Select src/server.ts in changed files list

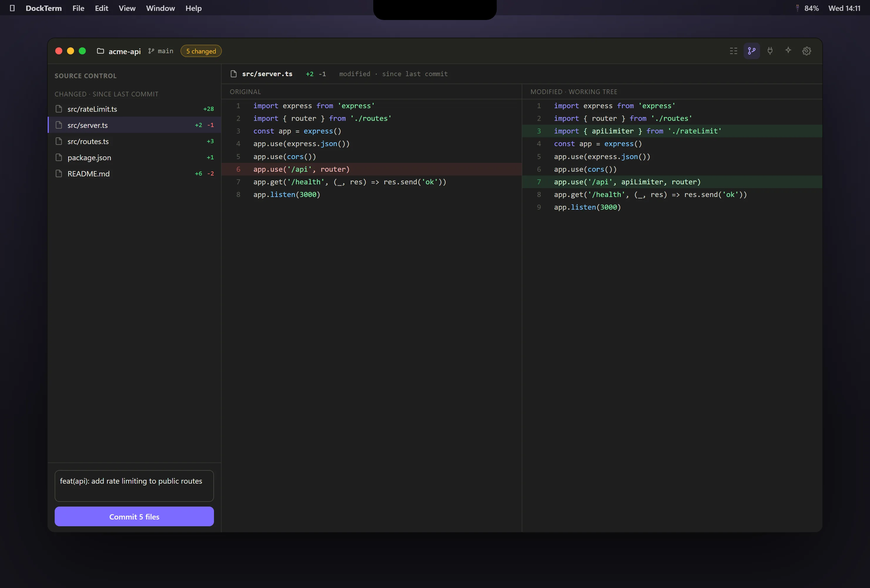coord(134,125)
